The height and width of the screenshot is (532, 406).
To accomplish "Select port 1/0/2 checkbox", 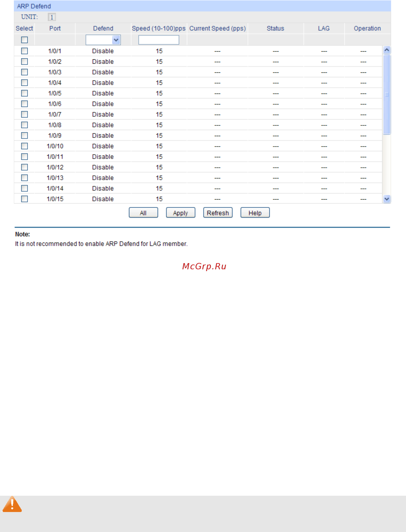I will coord(24,62).
